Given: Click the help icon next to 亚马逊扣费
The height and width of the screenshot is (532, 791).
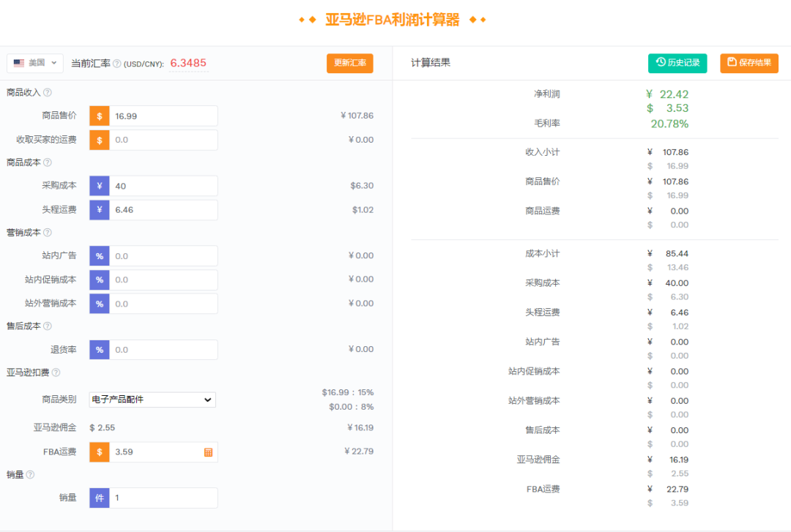Looking at the screenshot, I should (x=56, y=372).
